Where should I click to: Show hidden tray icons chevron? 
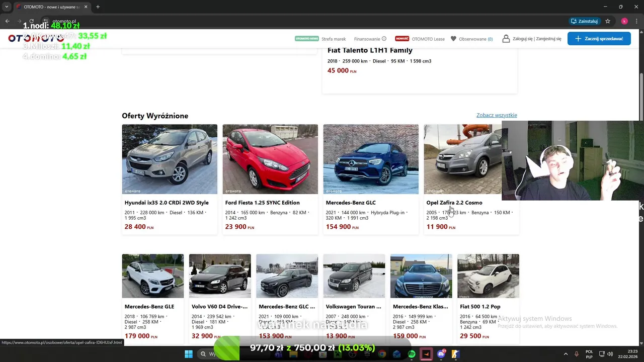pyautogui.click(x=566, y=354)
